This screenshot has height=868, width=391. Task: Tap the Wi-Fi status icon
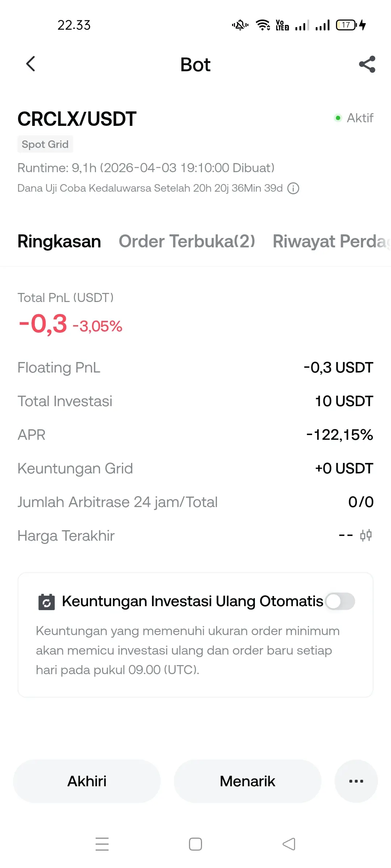point(262,25)
